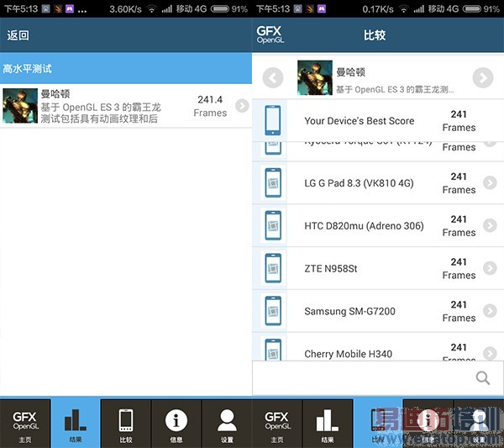Tap Wi-Fi icon in left status bar
The width and height of the screenshot is (504, 448).
[151, 9]
